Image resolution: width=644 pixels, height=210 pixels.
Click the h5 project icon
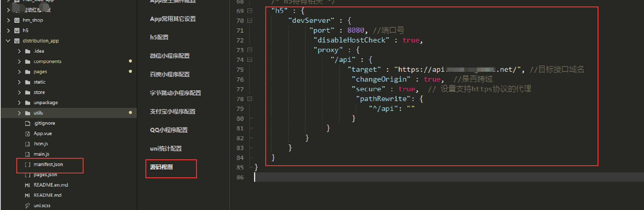17,30
